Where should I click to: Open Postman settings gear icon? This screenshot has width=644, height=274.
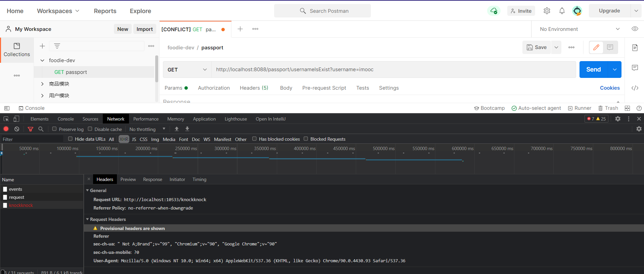coord(547,11)
